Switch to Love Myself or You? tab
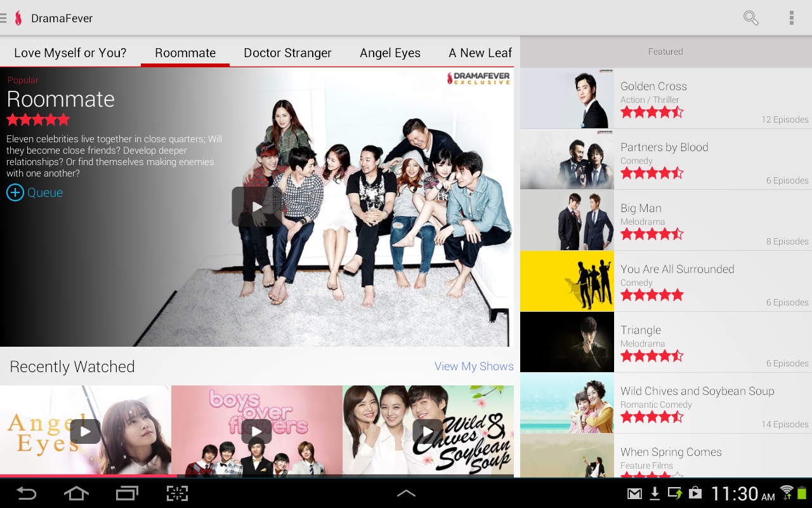The image size is (812, 508). 70,53
